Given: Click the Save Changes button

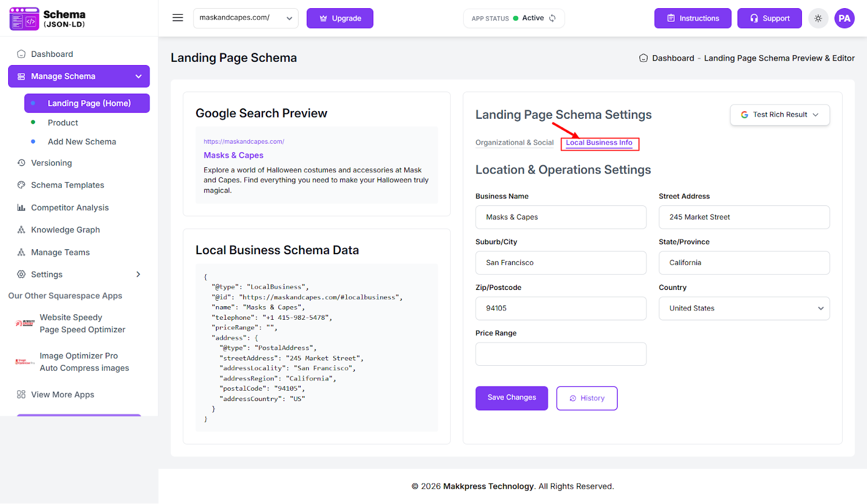Looking at the screenshot, I should 512,398.
